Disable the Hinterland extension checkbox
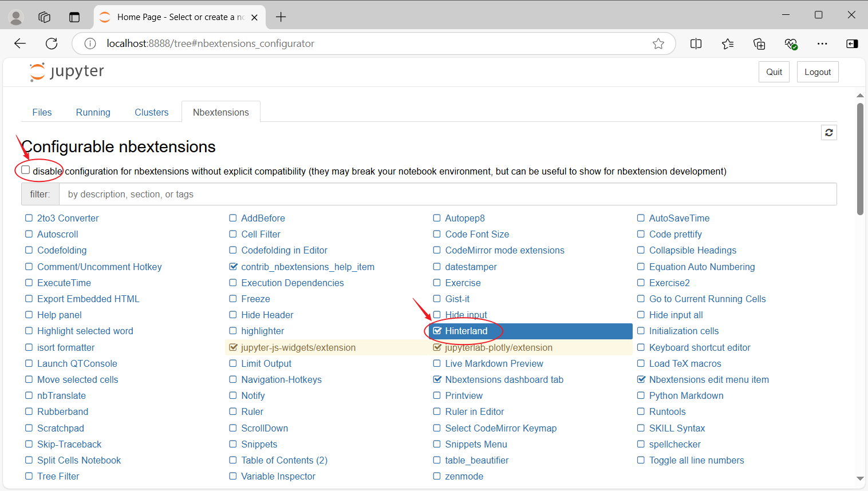Image resolution: width=868 pixels, height=491 pixels. 437,331
